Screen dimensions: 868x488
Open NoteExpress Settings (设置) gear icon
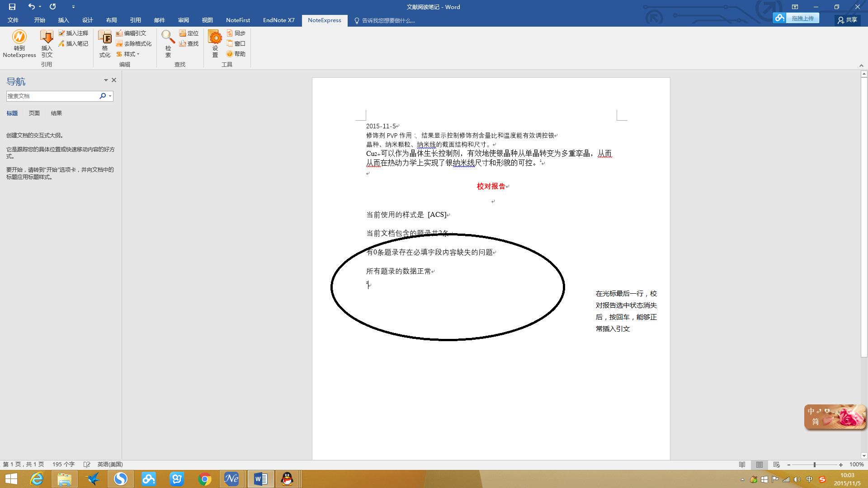pos(215,37)
